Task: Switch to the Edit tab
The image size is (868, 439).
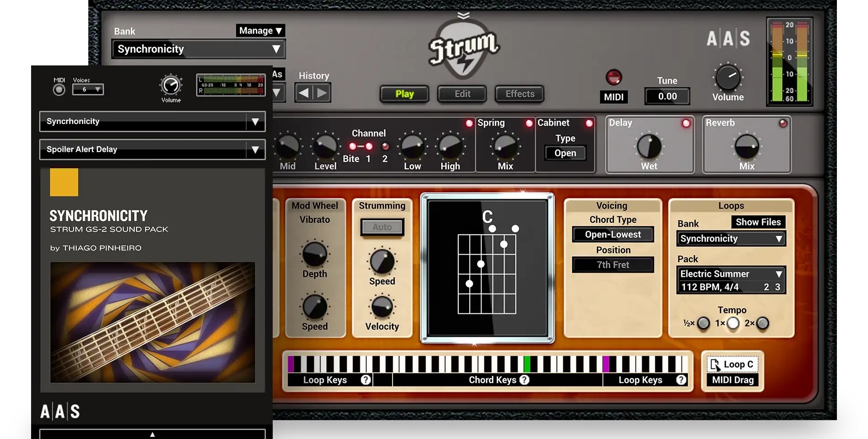Action: 462,94
